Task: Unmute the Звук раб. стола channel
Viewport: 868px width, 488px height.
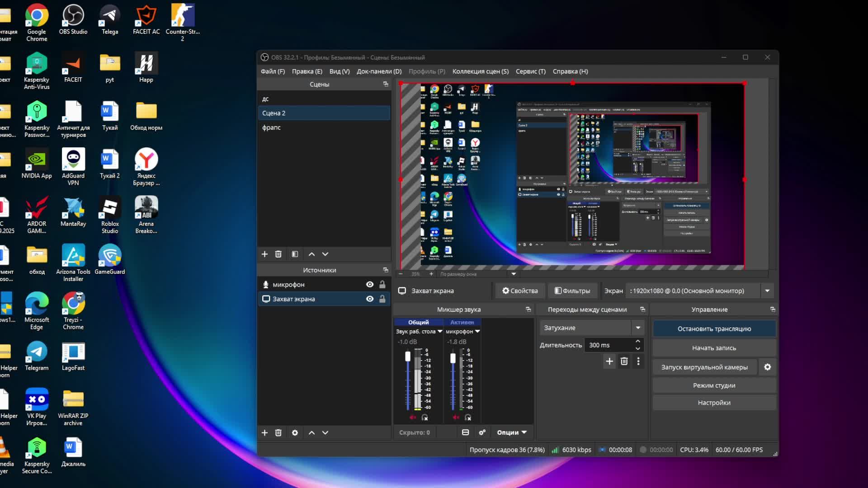Action: click(x=412, y=418)
